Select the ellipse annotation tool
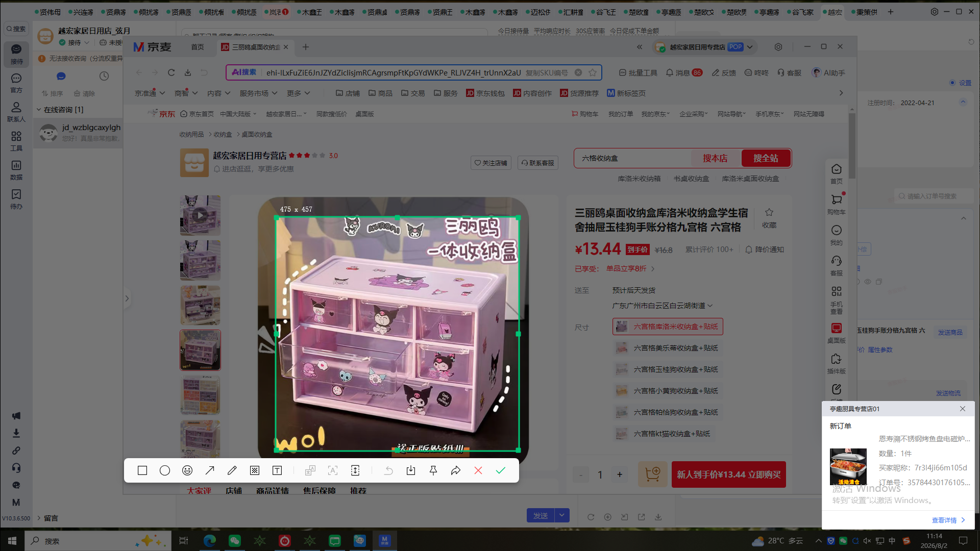Viewport: 980px width, 551px height. point(165,470)
